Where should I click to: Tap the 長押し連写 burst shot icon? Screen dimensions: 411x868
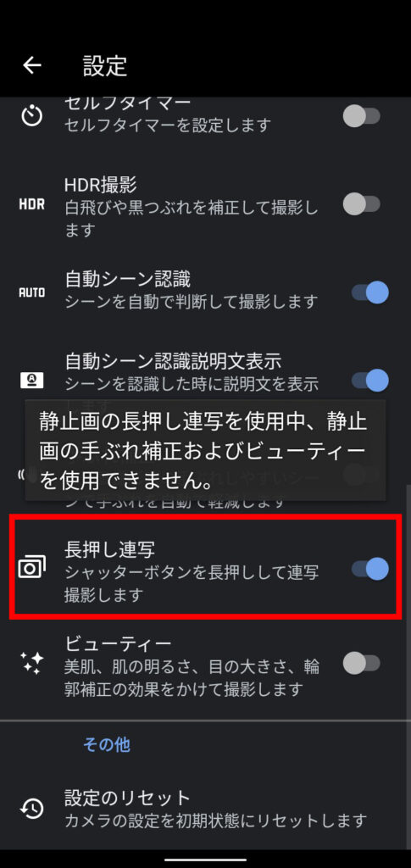pyautogui.click(x=31, y=569)
